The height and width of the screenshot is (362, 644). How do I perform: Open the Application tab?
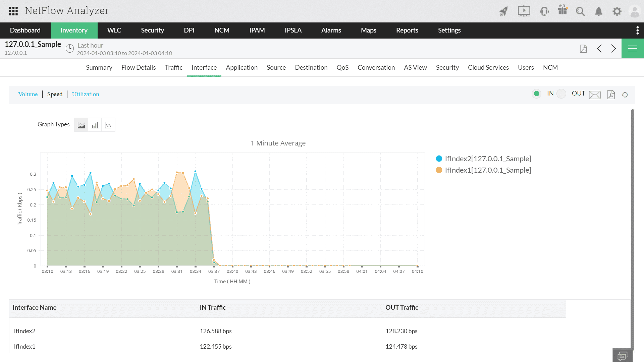point(241,67)
